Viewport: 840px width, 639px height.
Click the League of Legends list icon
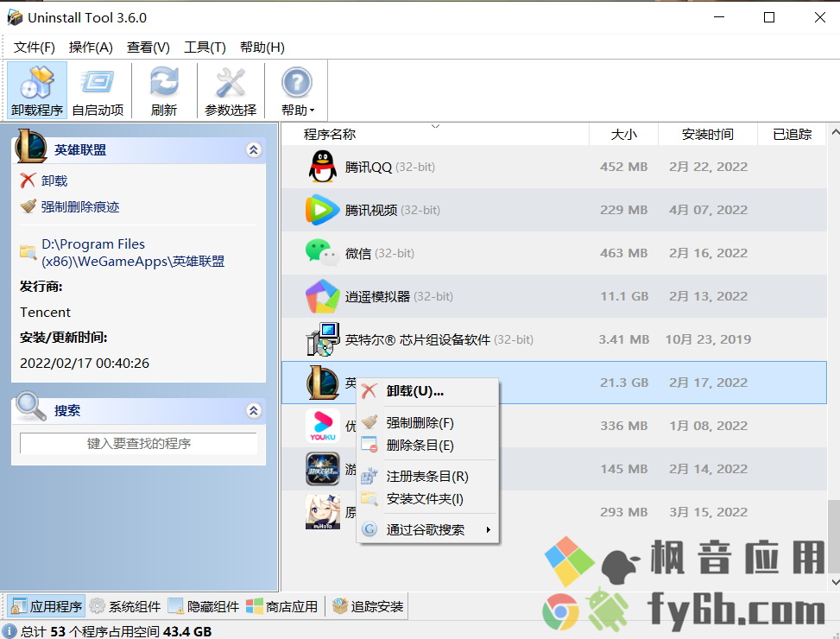tap(323, 383)
